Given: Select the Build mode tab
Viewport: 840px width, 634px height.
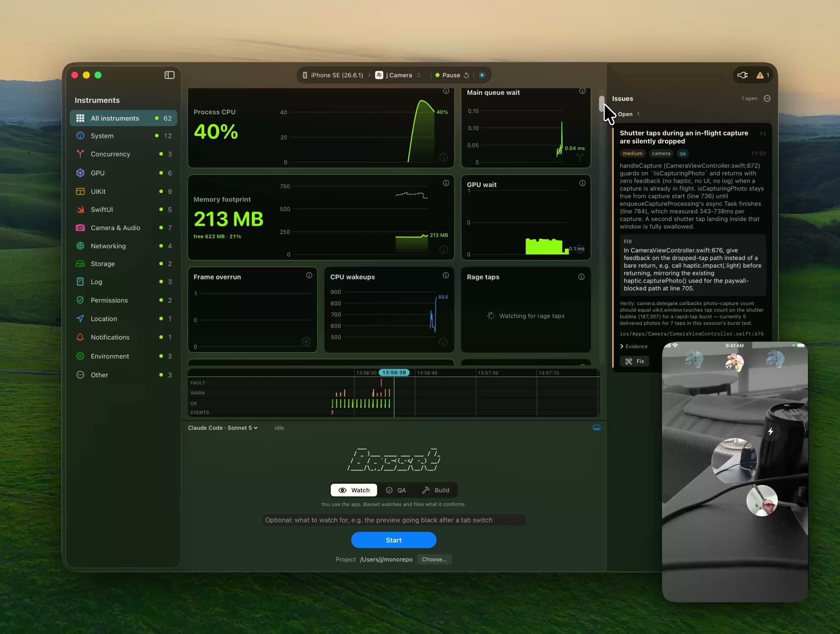Looking at the screenshot, I should (436, 490).
